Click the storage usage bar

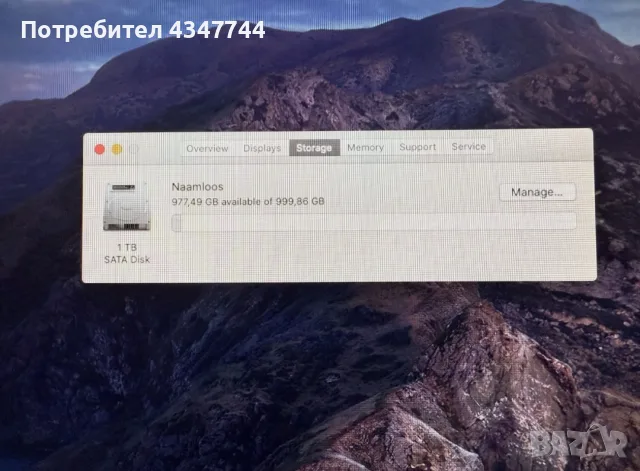coord(373,222)
